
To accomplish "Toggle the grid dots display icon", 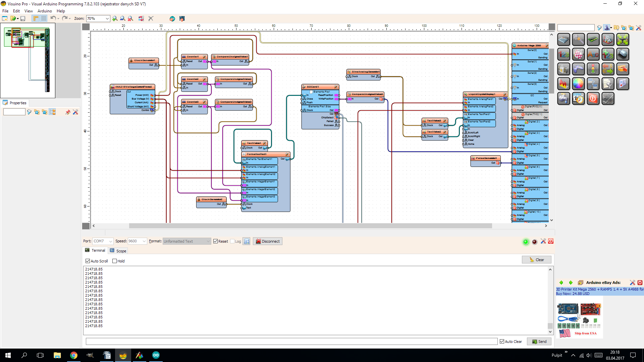I will point(44,18).
